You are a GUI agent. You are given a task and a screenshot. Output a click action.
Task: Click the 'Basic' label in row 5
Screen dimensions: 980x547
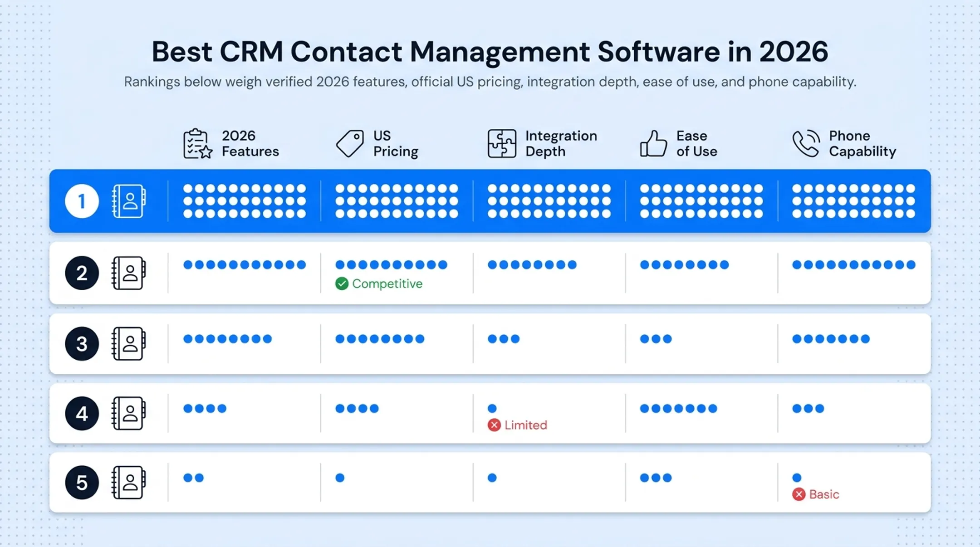point(824,494)
